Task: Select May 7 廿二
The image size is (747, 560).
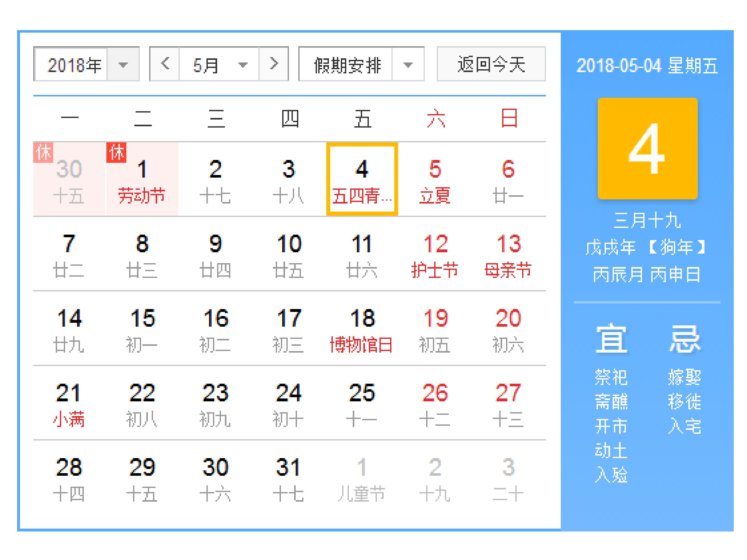Action: [69, 254]
